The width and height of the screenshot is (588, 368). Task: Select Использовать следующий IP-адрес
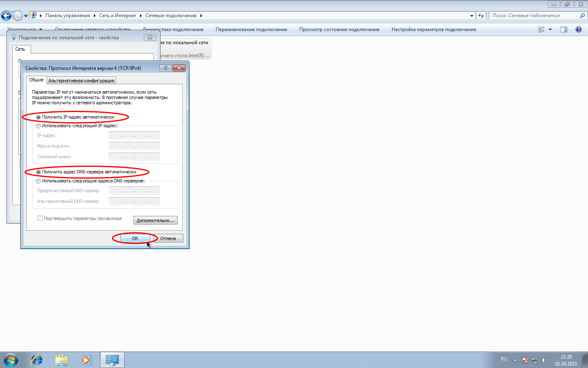77,126
